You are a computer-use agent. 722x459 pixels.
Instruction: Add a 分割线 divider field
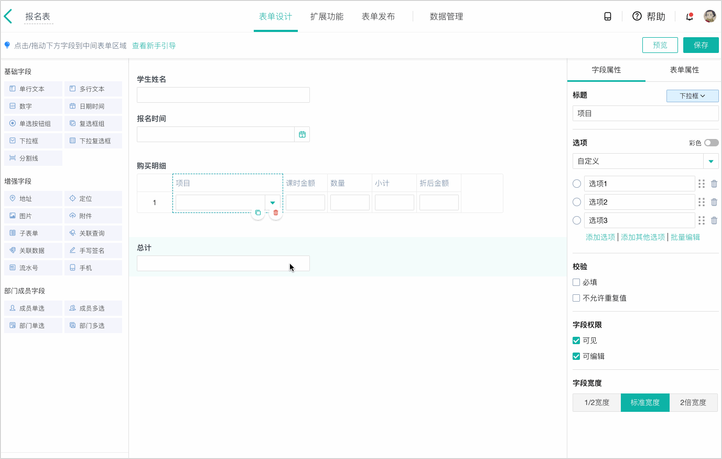click(33, 158)
